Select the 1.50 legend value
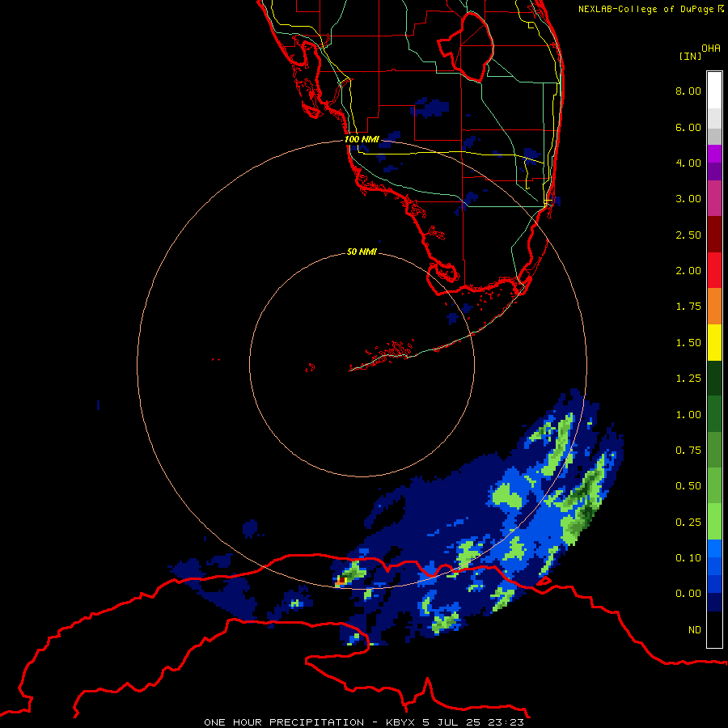Screen dimensions: 728x728 click(688, 343)
